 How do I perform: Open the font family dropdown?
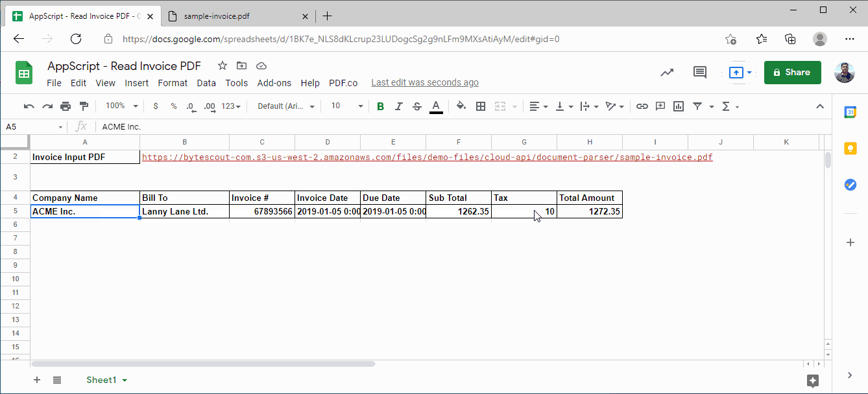click(286, 106)
